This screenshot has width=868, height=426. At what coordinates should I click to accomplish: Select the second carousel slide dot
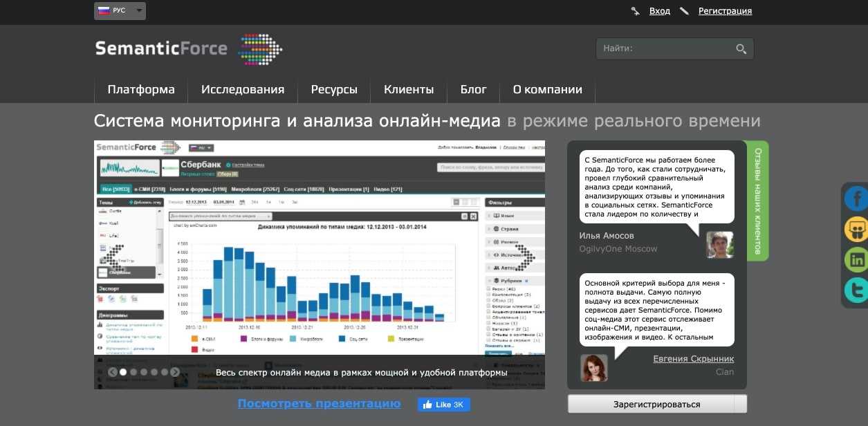(133, 372)
